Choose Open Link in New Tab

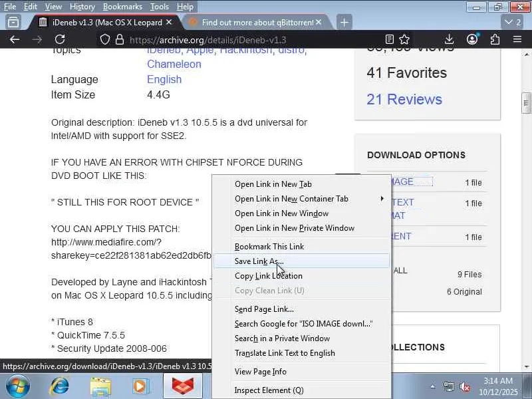point(302,184)
